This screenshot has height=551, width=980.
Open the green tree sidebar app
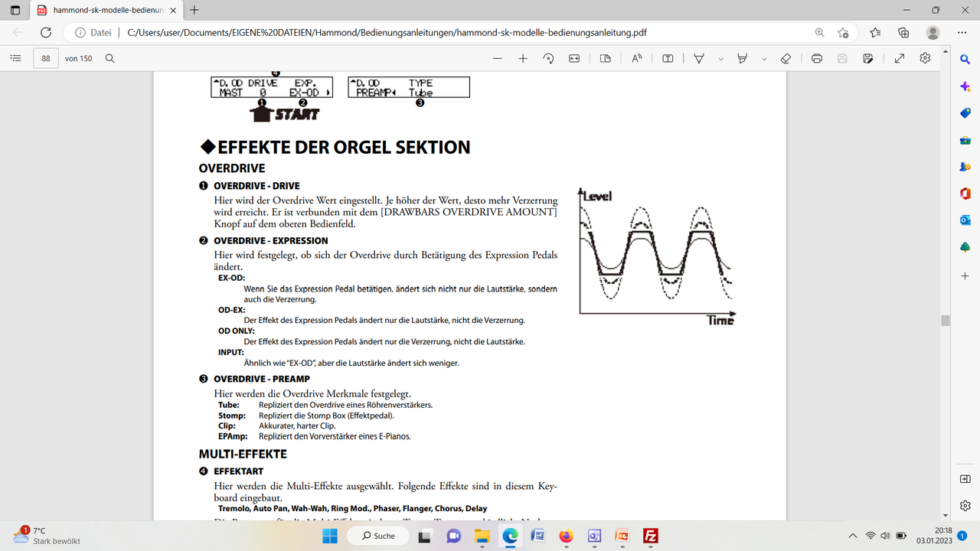[x=965, y=247]
